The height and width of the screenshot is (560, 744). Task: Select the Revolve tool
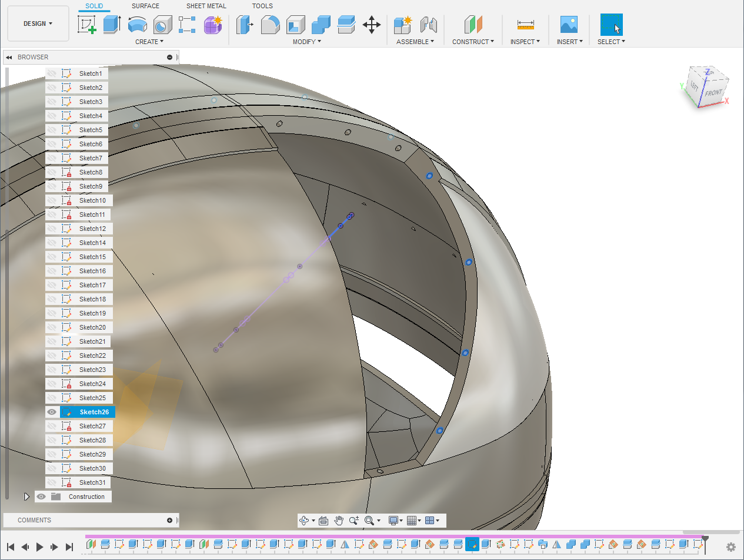click(137, 25)
